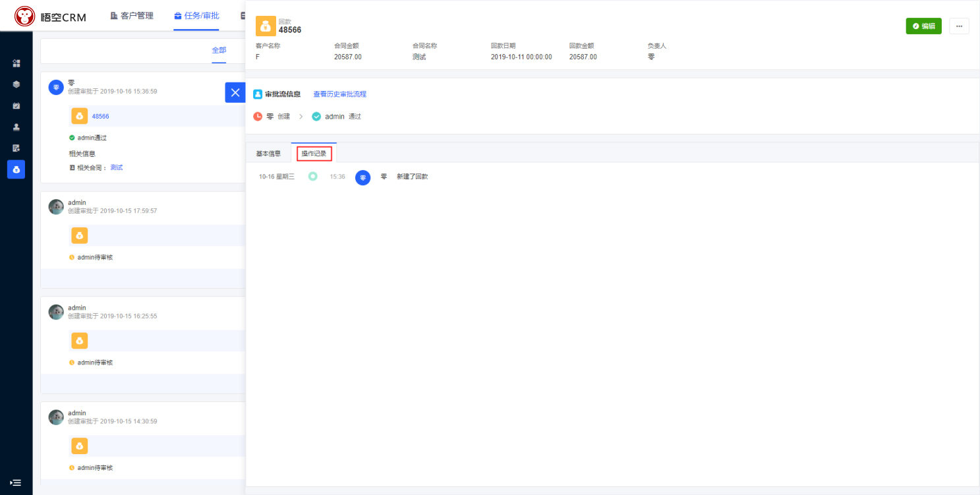The height and width of the screenshot is (495, 980).
Task: Click the stacked layers icon in sidebar
Action: [x=16, y=84]
